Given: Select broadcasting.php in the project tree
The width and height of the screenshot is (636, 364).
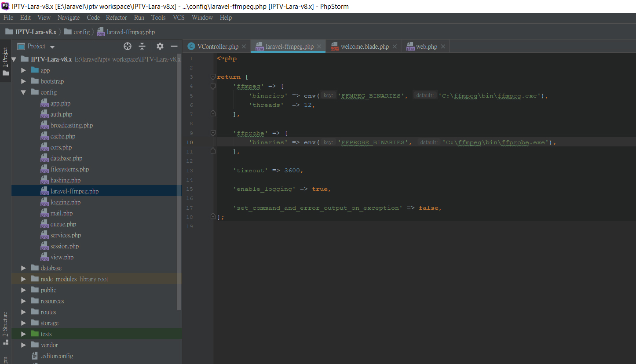Looking at the screenshot, I should pyautogui.click(x=72, y=125).
